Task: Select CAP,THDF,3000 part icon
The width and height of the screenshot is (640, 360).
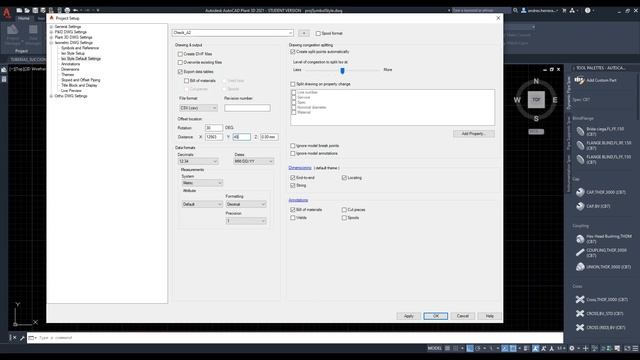Action: click(x=580, y=192)
